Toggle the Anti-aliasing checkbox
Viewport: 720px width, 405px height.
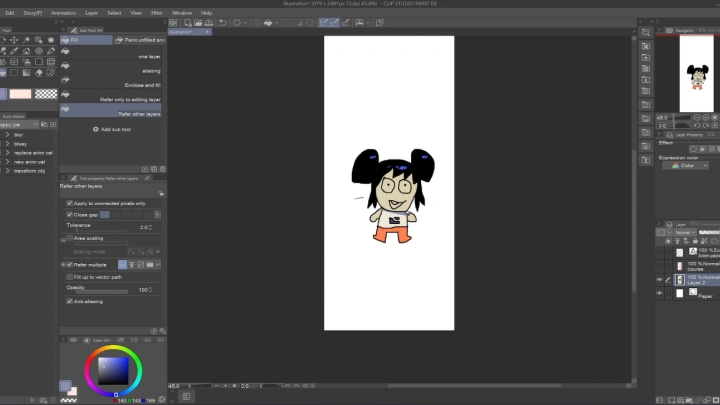pos(69,301)
